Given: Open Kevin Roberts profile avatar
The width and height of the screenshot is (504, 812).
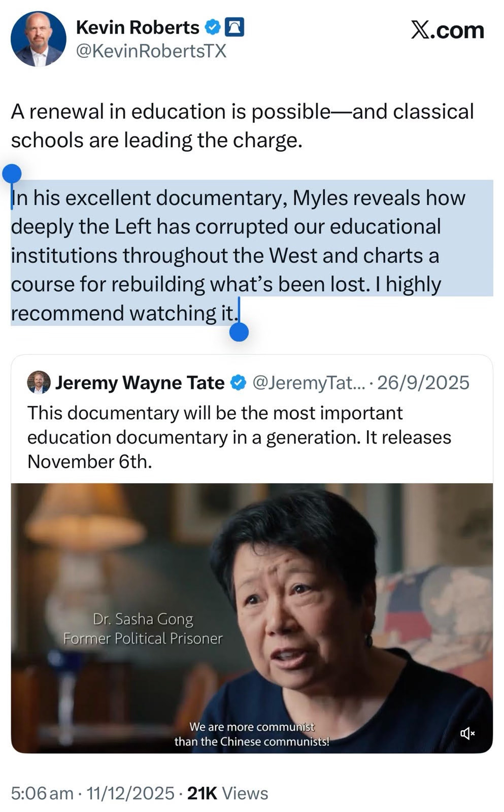Looking at the screenshot, I should [39, 39].
